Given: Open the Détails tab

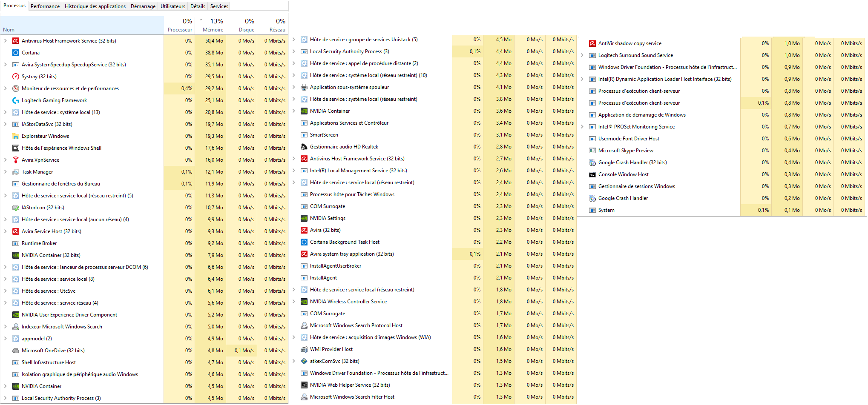Looking at the screenshot, I should [198, 6].
